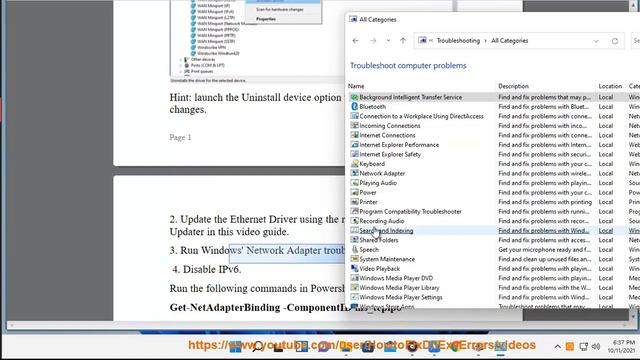The image size is (640, 360).
Task: Open Incoming Connections troubleshooter
Action: [x=390, y=126]
